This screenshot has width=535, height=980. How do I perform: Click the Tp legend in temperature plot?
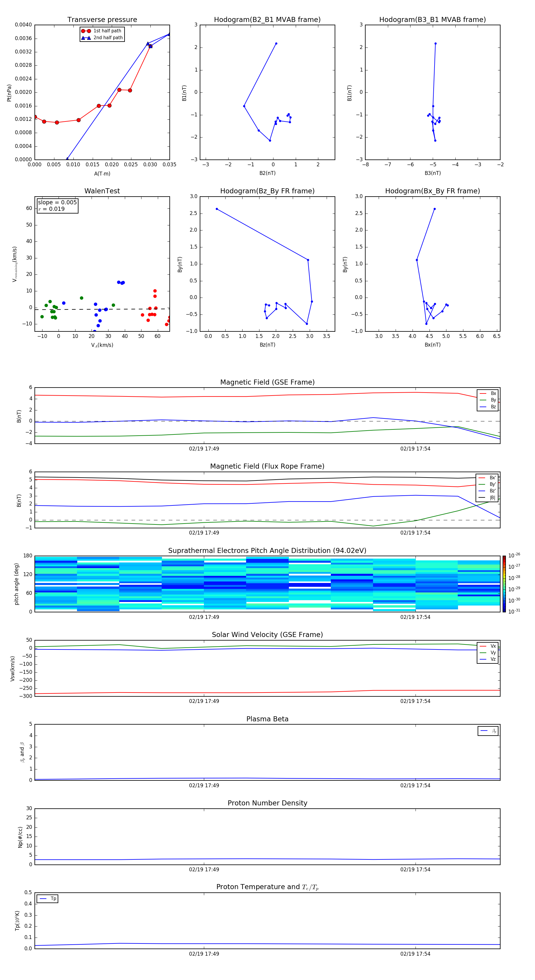[48, 899]
